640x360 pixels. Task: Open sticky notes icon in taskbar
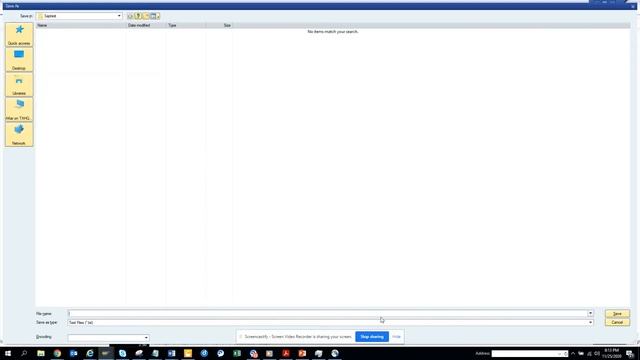[188, 353]
